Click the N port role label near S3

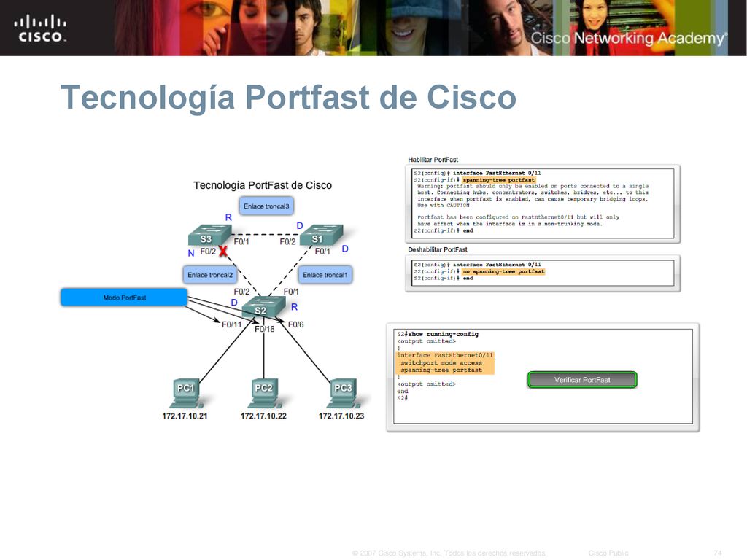click(191, 253)
